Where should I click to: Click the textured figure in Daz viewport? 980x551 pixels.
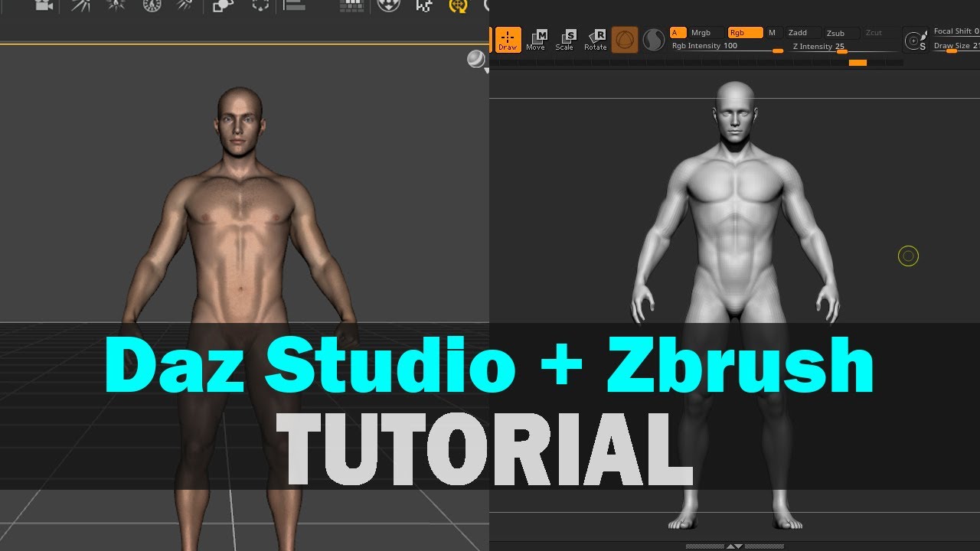click(240, 230)
